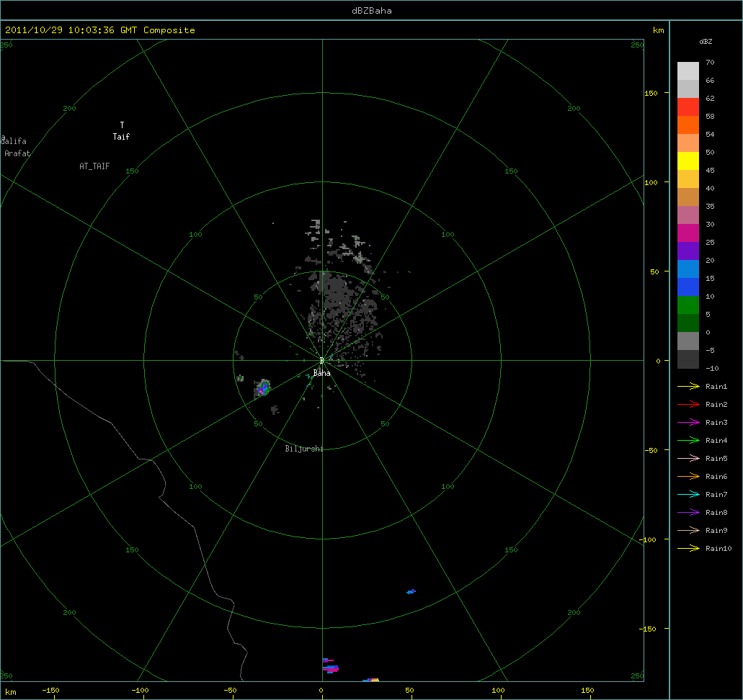Image resolution: width=743 pixels, height=700 pixels.
Task: Click the 70–66 dBZ light gray swatch
Action: coord(688,71)
